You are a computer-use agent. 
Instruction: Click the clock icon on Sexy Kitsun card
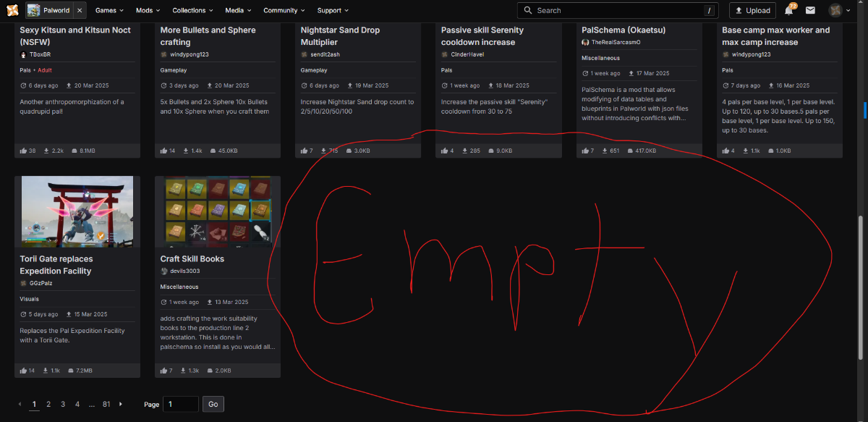pos(23,85)
